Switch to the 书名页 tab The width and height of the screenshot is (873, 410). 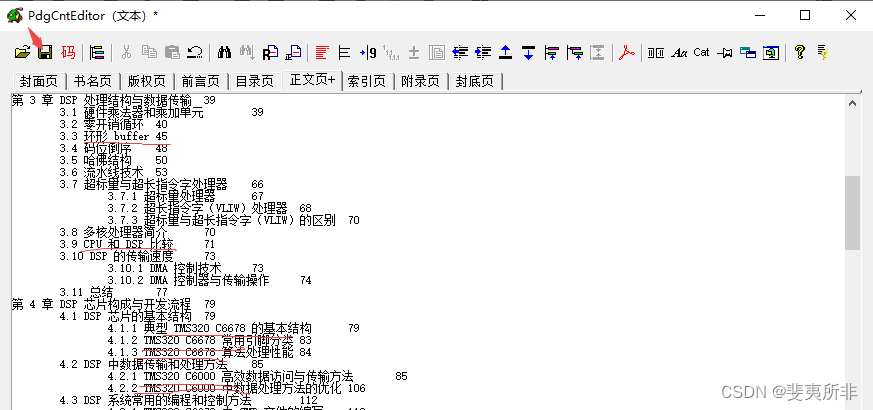[x=93, y=81]
